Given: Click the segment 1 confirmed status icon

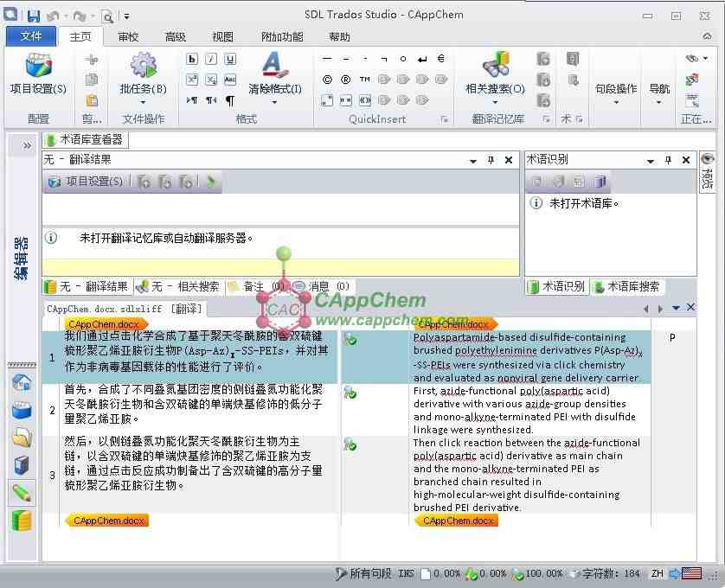Looking at the screenshot, I should [350, 340].
